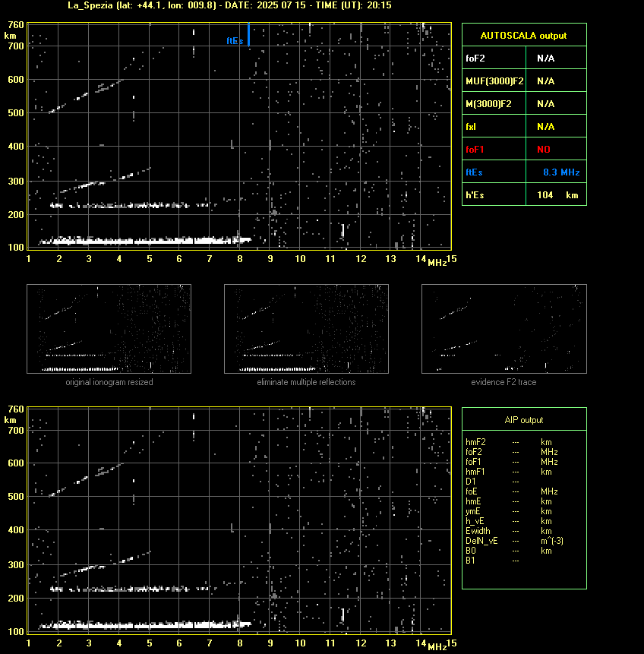Click the '760' height label on the upper ionogram axis
The width and height of the screenshot is (644, 654).
tap(16, 25)
